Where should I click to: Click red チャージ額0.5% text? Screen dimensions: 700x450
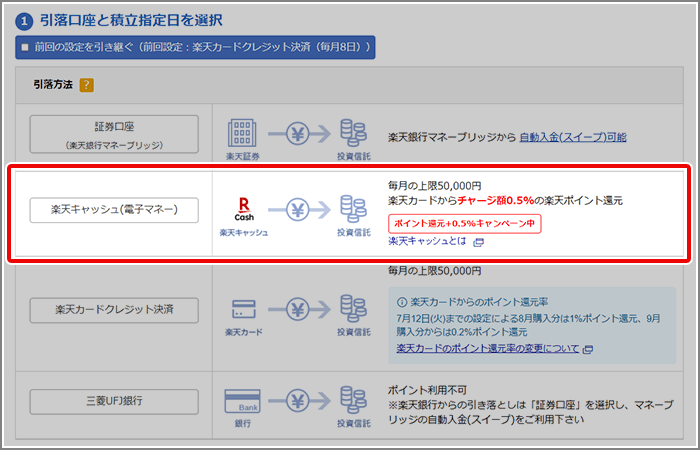click(496, 201)
